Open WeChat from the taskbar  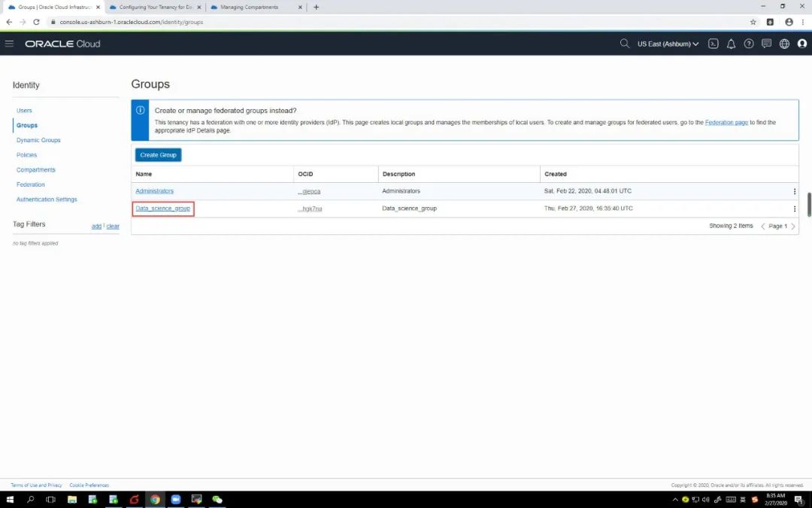click(217, 500)
